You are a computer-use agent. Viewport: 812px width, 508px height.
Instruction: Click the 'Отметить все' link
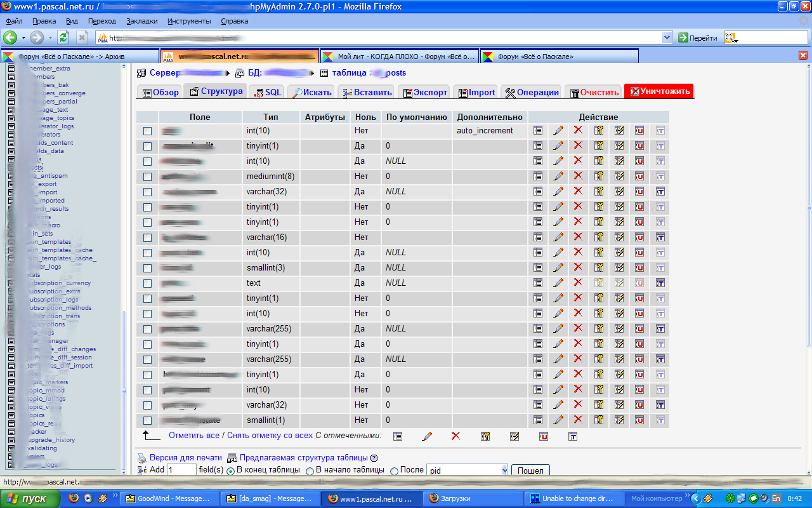193,436
